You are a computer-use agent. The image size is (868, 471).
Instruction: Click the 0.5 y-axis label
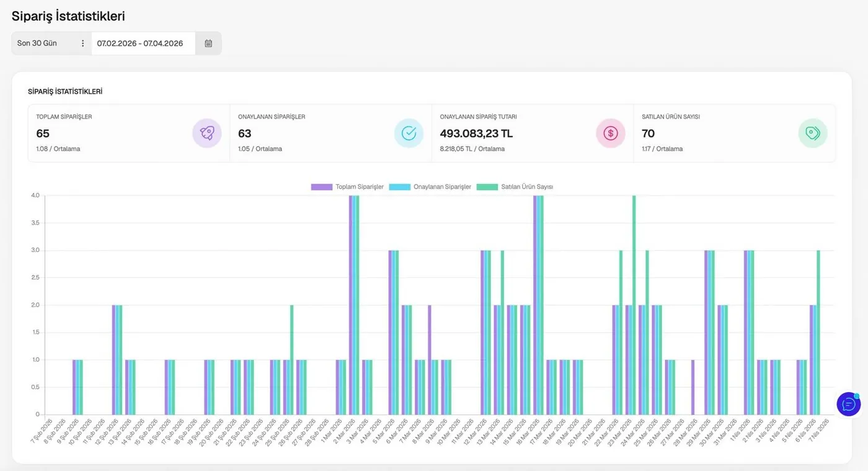pos(35,387)
